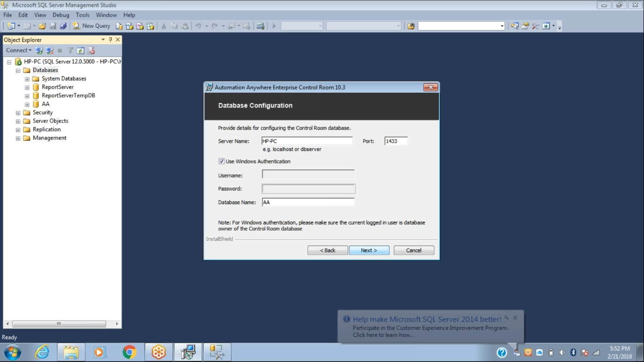
Task: Collapse the Databases folder node
Action: 18,70
